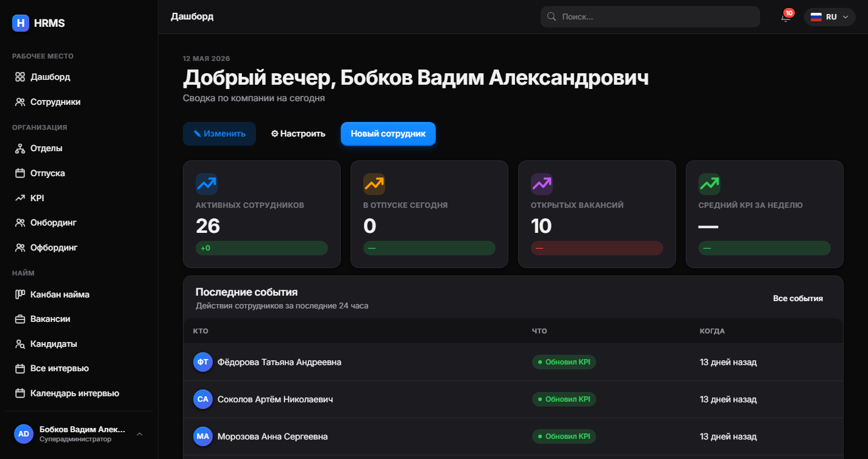868x459 pixels.
Task: Click the +0 green indicator bar
Action: 261,248
